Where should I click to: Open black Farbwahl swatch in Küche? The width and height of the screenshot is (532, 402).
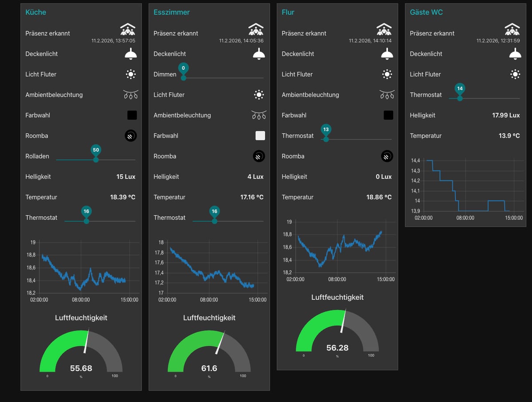point(132,115)
